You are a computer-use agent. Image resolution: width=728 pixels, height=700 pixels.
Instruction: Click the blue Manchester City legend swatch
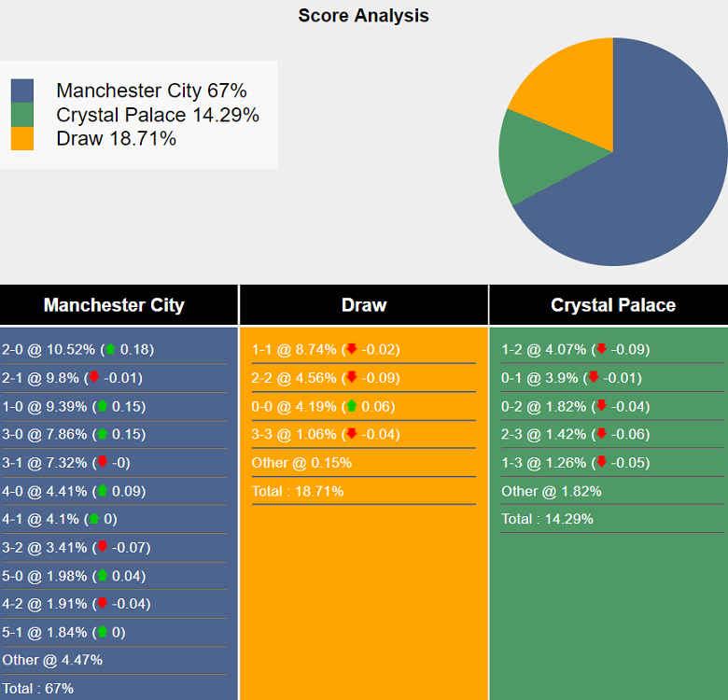(x=22, y=91)
